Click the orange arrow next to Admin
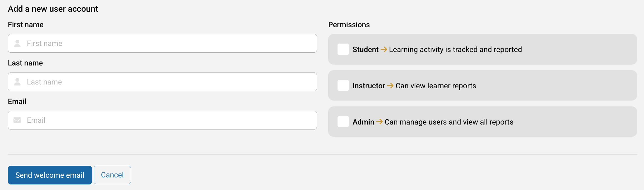644x190 pixels. pos(379,122)
